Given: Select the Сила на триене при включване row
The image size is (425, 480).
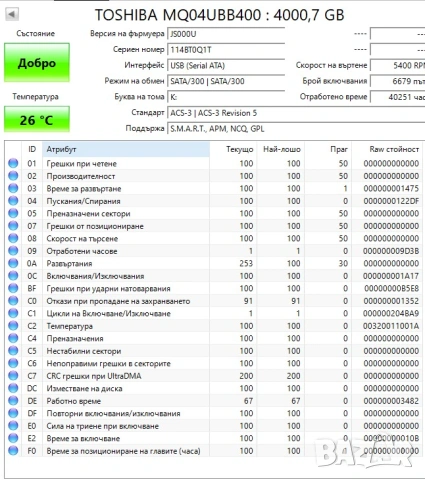Looking at the screenshot, I should coord(214,426).
